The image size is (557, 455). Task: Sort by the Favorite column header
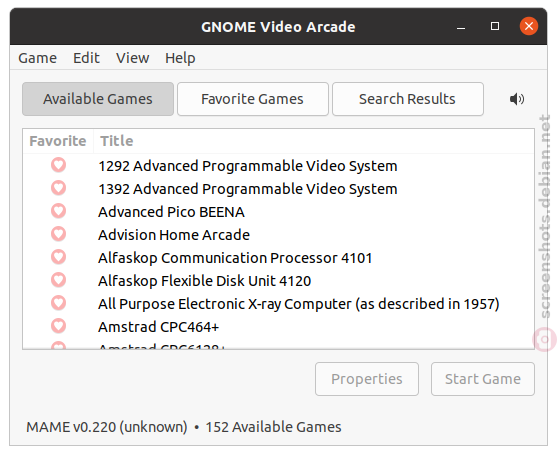click(58, 141)
